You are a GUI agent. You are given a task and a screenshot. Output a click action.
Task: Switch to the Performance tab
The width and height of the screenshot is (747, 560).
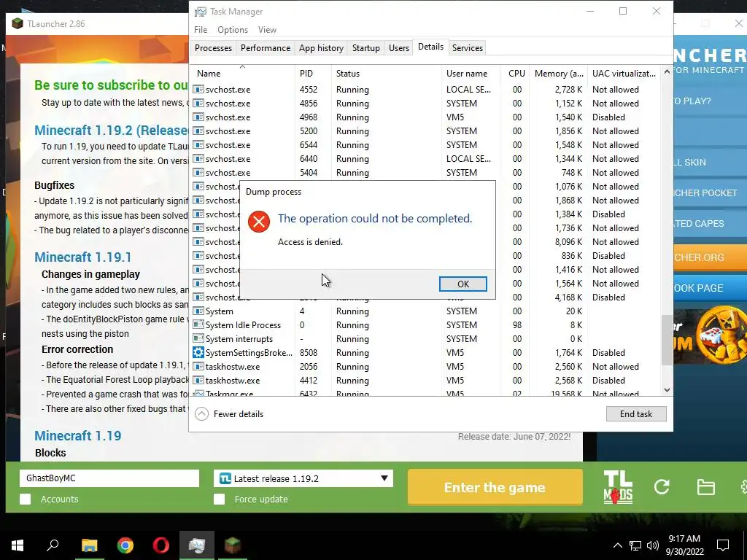click(266, 47)
